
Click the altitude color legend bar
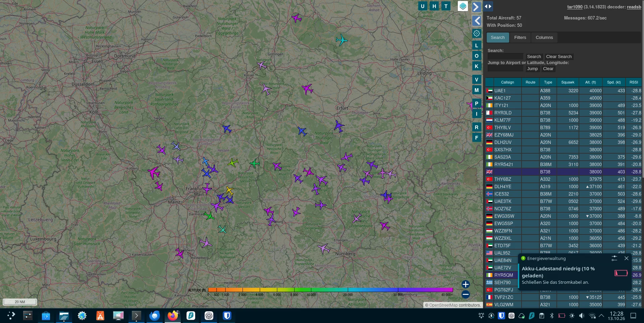330,290
